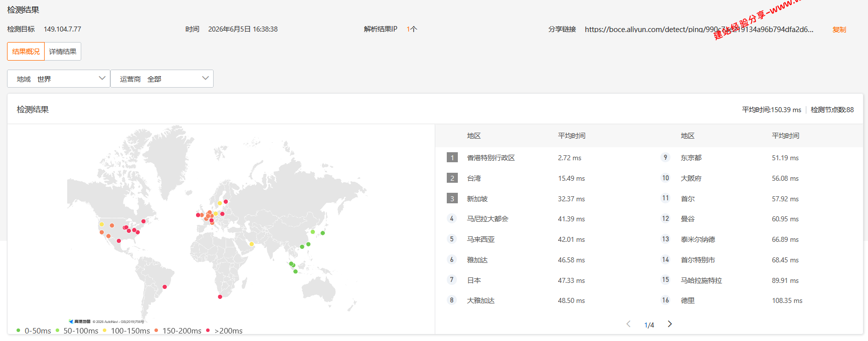The image size is (868, 341).
Task: Click the 2.72 ms value
Action: [x=570, y=158]
